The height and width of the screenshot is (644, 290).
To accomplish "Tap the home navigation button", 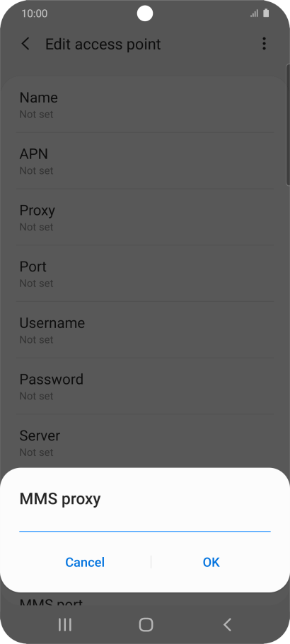I will 146,625.
